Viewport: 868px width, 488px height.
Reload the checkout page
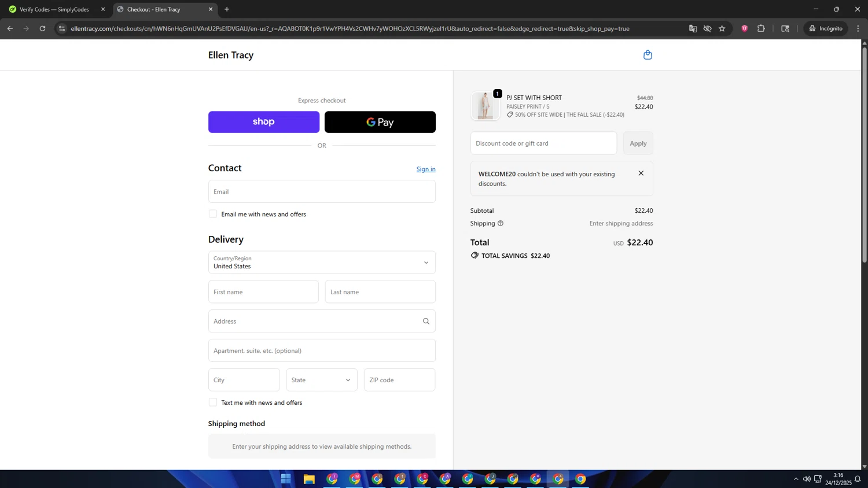[x=42, y=28]
